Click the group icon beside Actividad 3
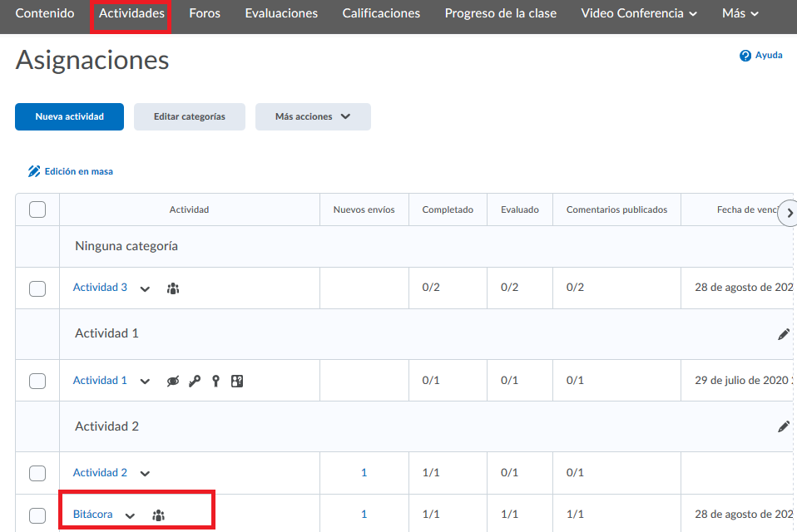This screenshot has height=532, width=797. 173,288
